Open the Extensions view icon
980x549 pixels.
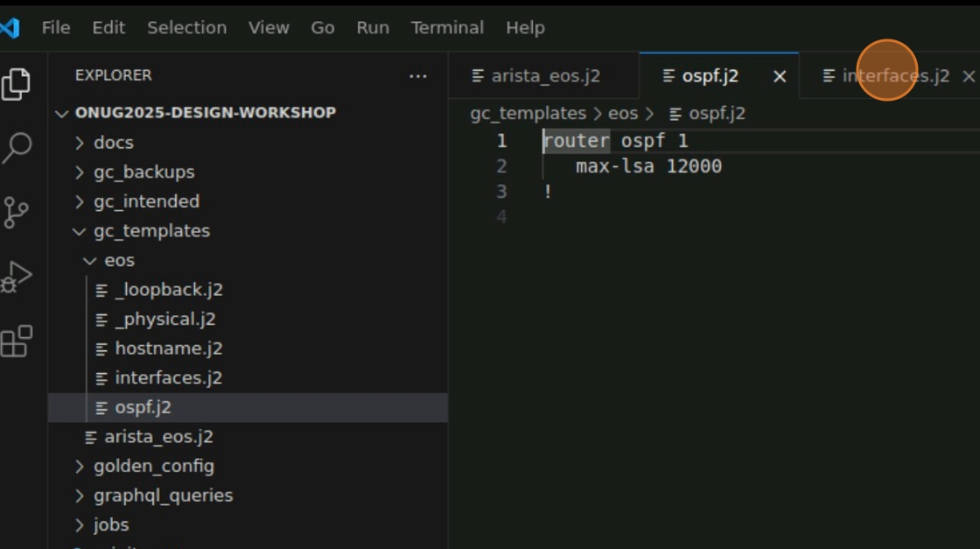click(16, 341)
